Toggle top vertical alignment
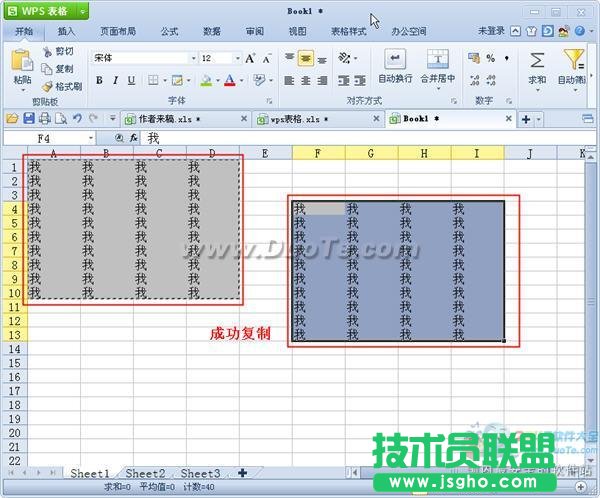The width and height of the screenshot is (600, 498). pos(290,58)
